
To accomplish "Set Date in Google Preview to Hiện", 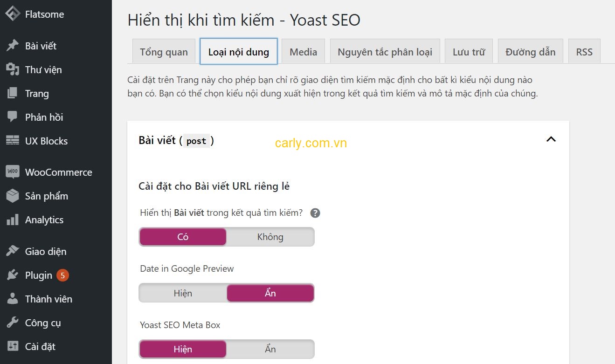I will pyautogui.click(x=183, y=293).
